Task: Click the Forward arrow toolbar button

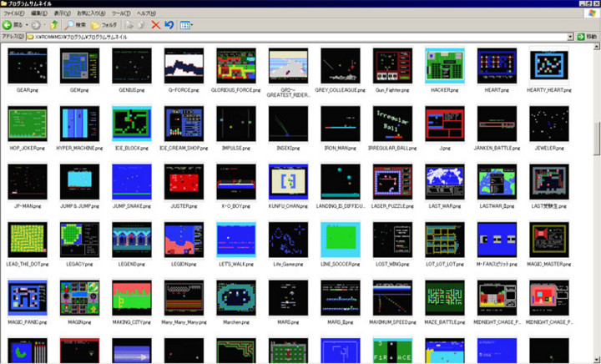Action: click(36, 25)
